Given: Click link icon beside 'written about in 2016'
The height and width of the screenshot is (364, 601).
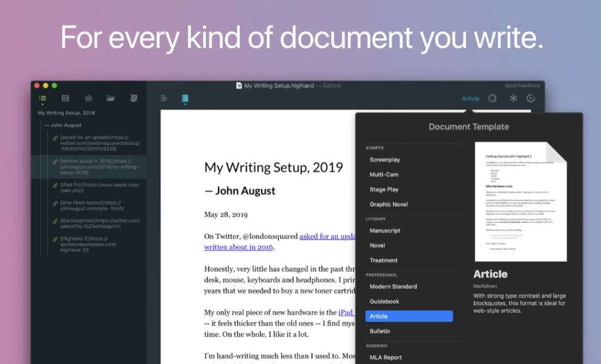Looking at the screenshot, I should [55, 162].
